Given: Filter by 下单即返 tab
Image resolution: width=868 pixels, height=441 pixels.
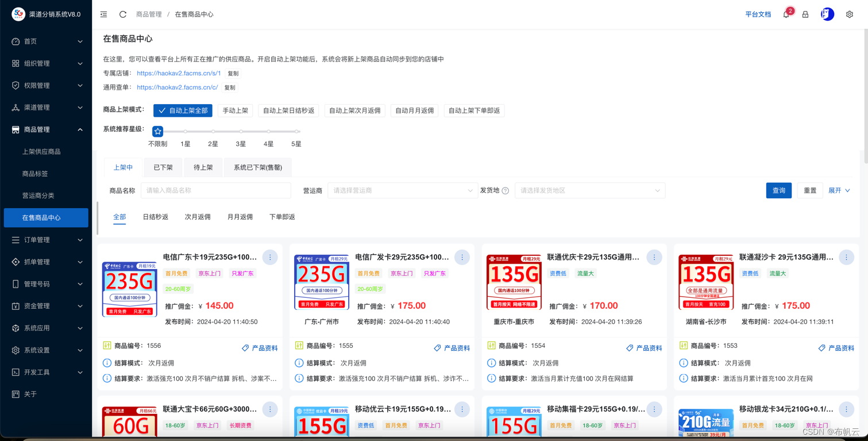Looking at the screenshot, I should [282, 217].
